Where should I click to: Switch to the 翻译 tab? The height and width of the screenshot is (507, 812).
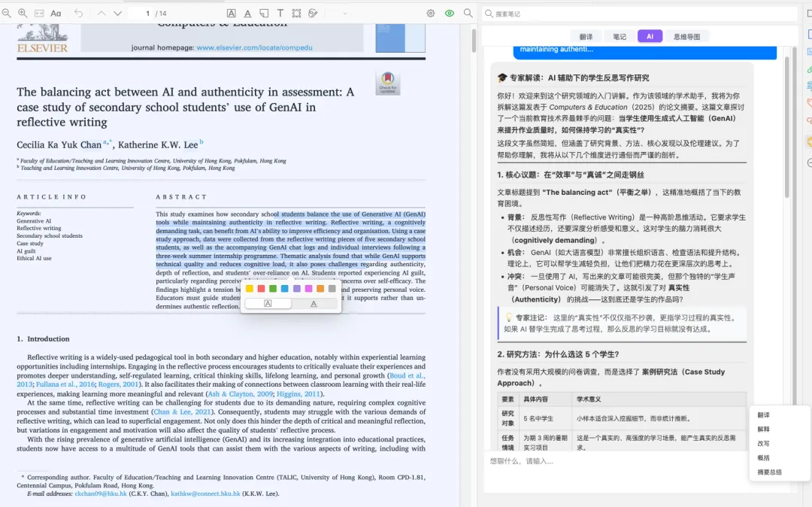[586, 36]
